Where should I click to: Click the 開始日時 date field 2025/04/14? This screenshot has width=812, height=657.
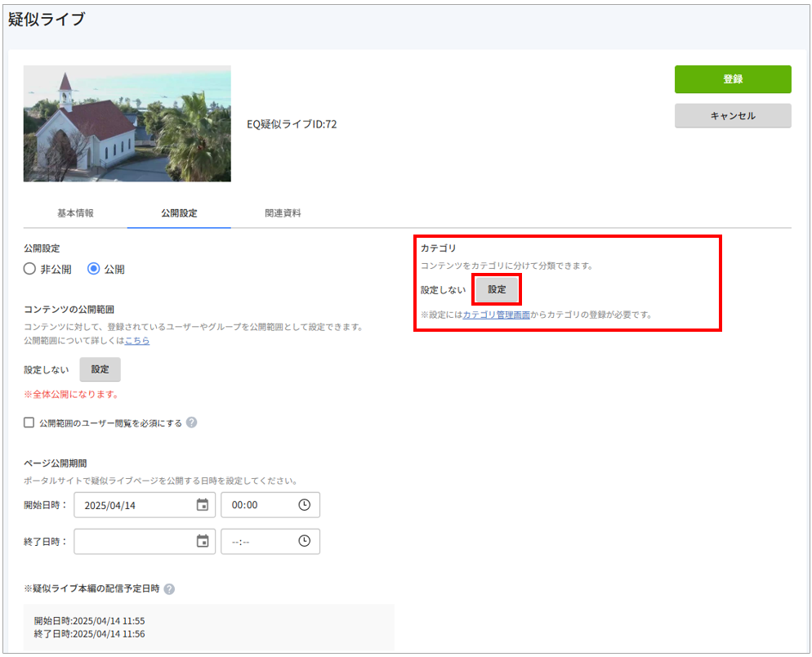coord(145,505)
